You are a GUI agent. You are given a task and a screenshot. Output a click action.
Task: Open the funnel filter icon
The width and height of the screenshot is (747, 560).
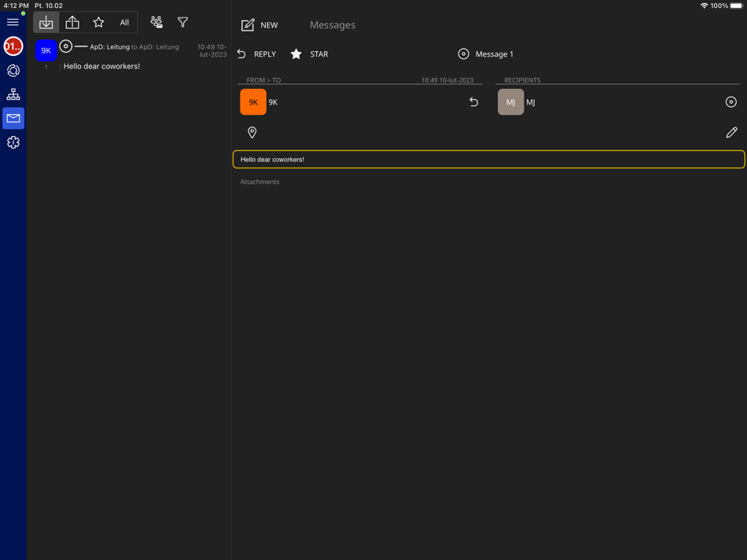pyautogui.click(x=182, y=22)
